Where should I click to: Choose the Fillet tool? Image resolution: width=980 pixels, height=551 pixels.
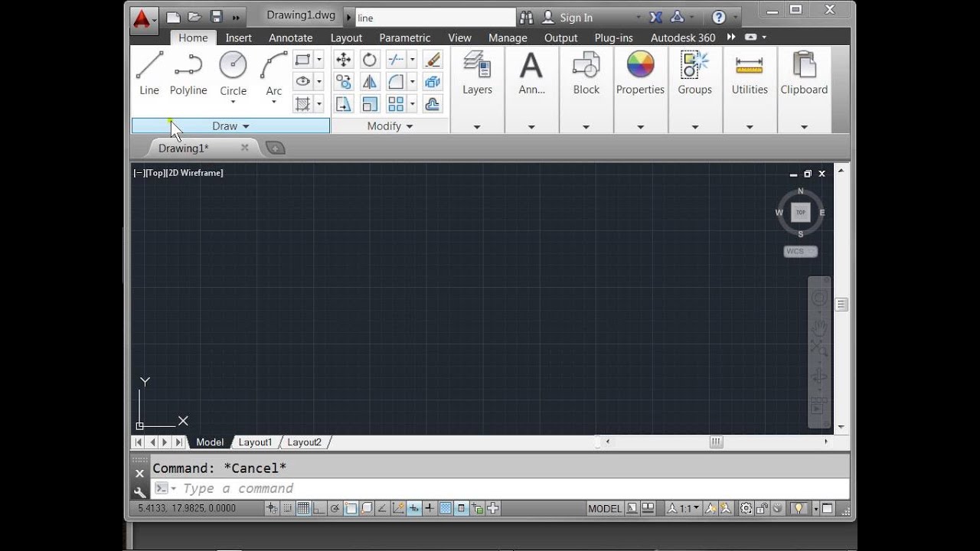[396, 82]
